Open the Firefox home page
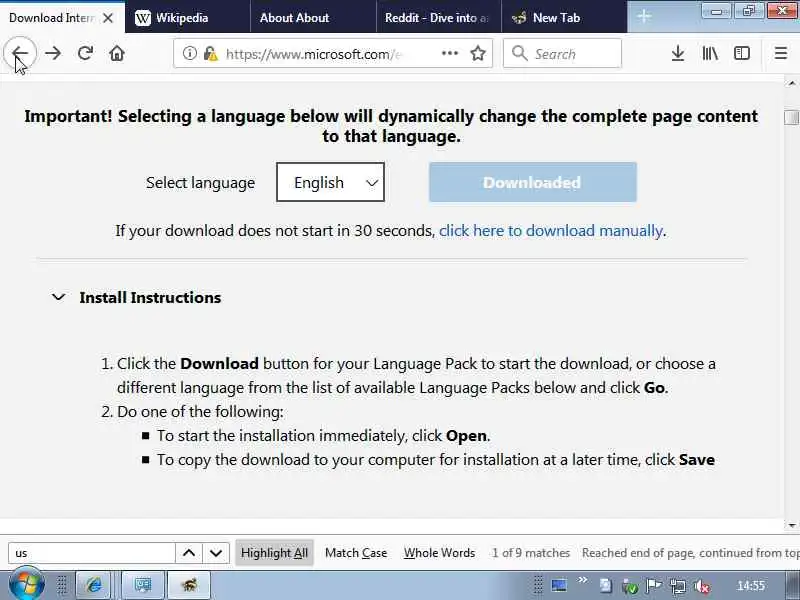800x600 pixels. pyautogui.click(x=117, y=53)
